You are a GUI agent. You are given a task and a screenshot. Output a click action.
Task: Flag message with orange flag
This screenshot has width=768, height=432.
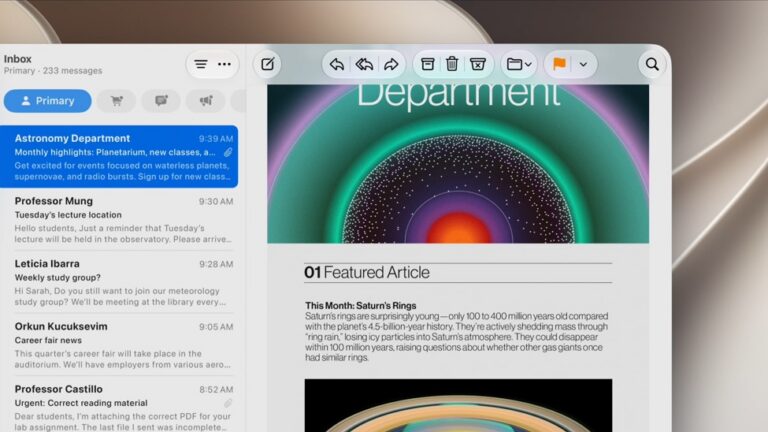(x=559, y=64)
